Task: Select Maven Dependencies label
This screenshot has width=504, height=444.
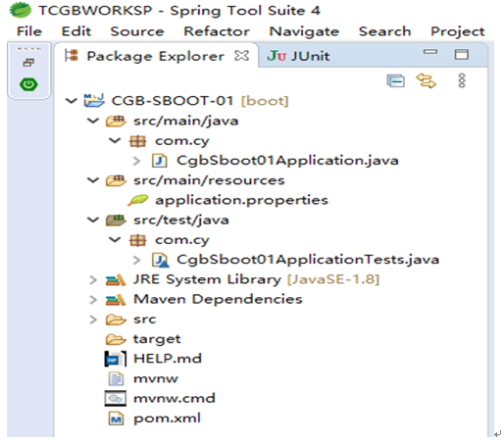Action: 218,300
